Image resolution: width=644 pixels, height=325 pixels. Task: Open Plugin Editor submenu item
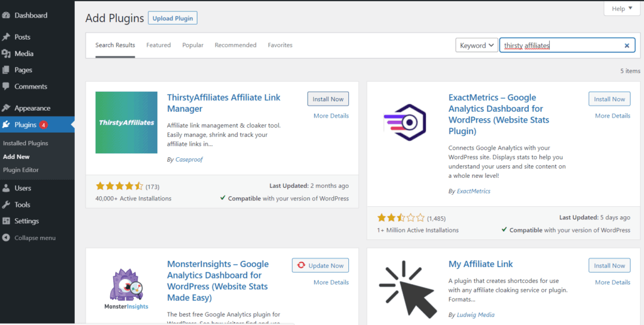pos(21,170)
